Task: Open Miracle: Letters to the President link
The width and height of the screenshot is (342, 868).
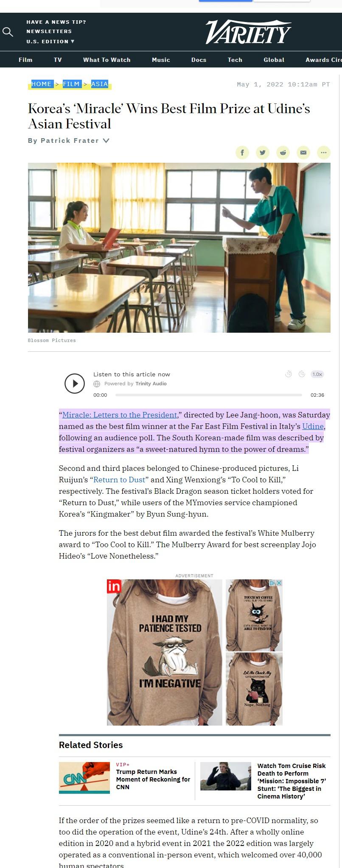Action: pyautogui.click(x=120, y=415)
